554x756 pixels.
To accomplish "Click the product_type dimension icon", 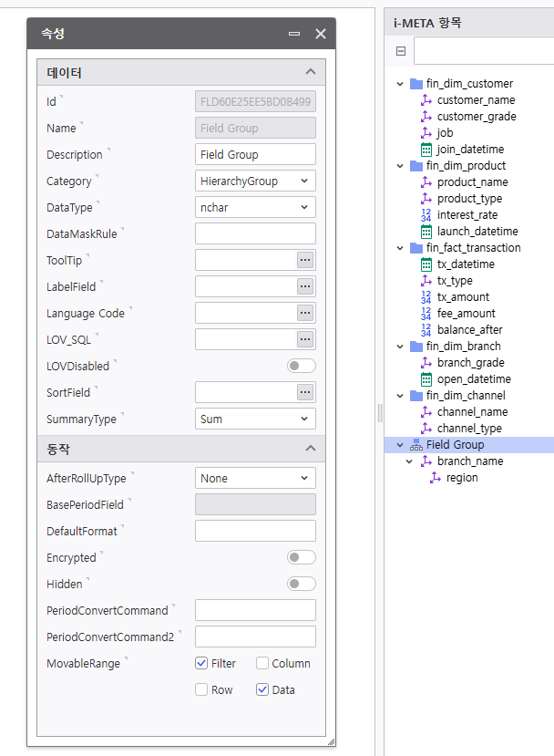I will click(x=426, y=199).
